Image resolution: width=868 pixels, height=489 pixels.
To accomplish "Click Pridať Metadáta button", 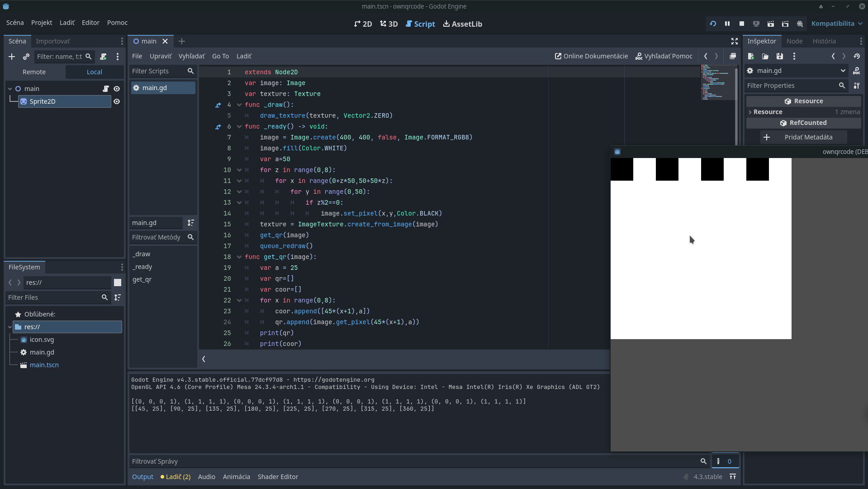I will (803, 137).
